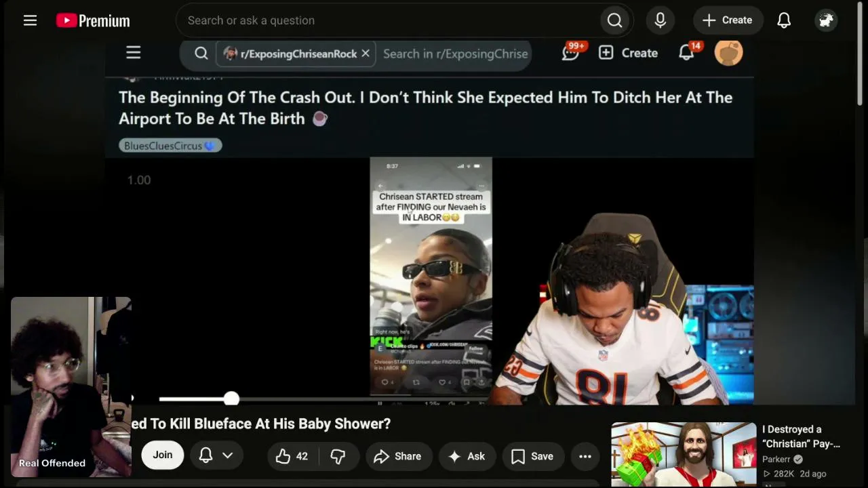The image size is (868, 488).
Task: Open 'I Destroyed a Christian Pay-...' title
Action: 801,436
